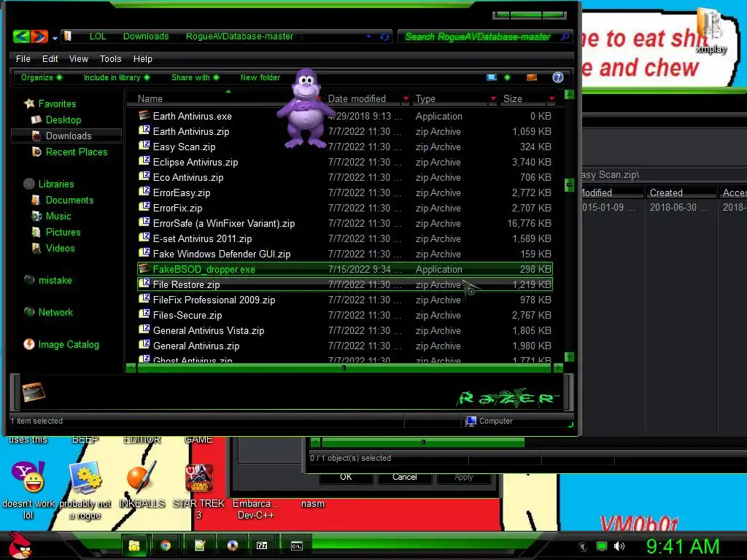
Task: Open the View menu
Action: point(79,58)
